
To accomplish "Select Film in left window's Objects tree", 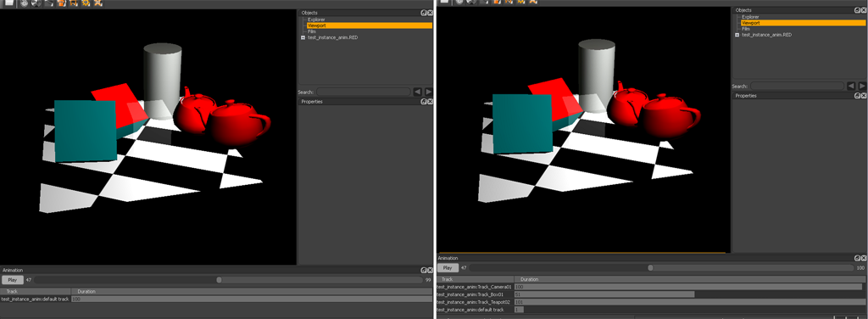I will click(312, 31).
